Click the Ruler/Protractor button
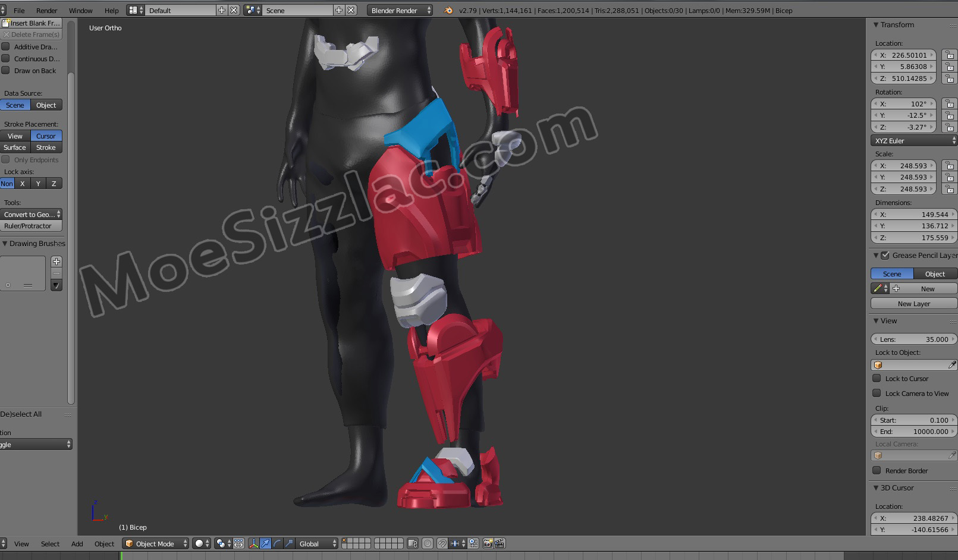Viewport: 958px width, 560px height. (31, 226)
